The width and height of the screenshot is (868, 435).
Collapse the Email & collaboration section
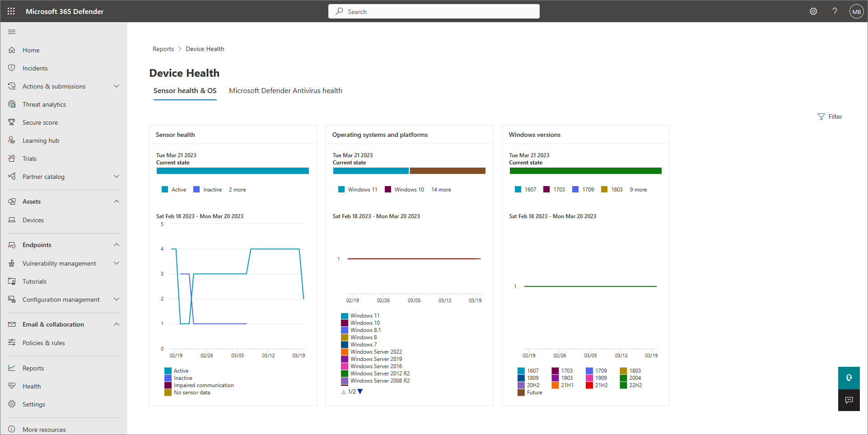pos(116,324)
